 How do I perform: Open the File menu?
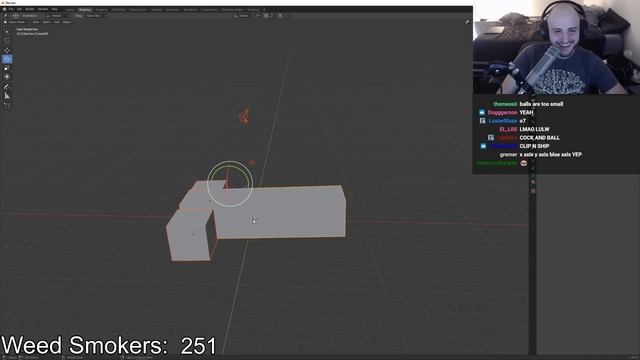coord(11,9)
